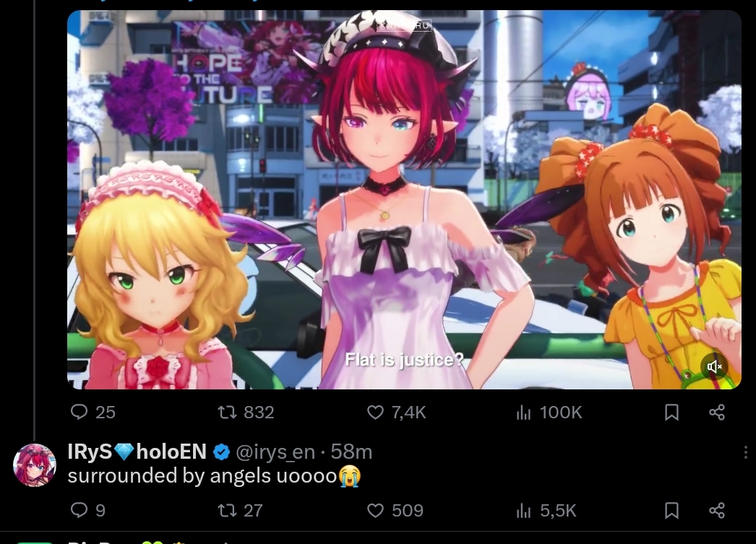The image size is (756, 544).
Task: Open IRyS's profile picture
Action: pos(34,465)
